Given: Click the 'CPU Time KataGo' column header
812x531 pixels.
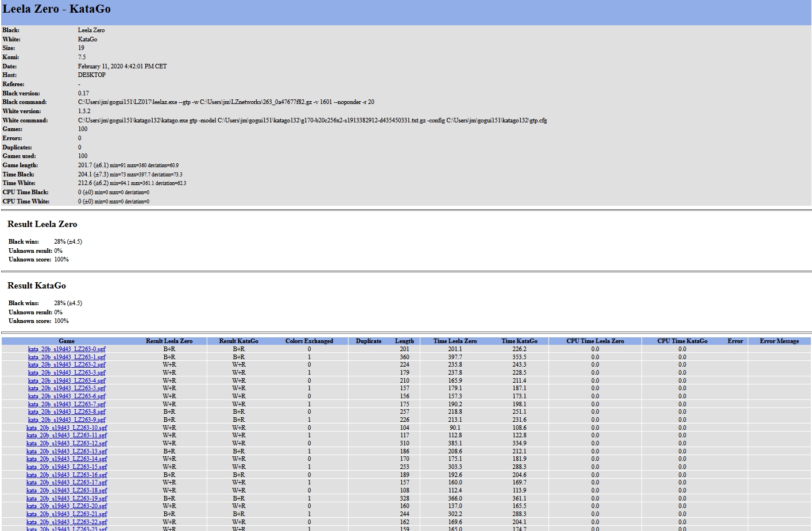Looking at the screenshot, I should 682,341.
